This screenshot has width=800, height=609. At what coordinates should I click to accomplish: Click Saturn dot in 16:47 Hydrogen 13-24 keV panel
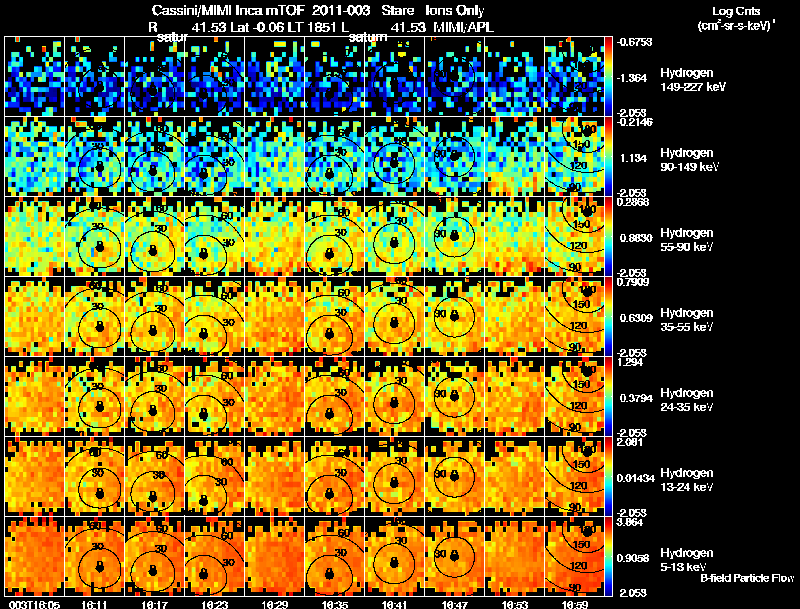click(454, 475)
